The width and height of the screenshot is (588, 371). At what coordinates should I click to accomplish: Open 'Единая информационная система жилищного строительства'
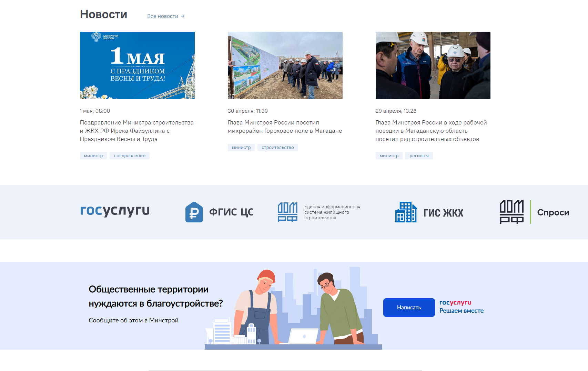(x=332, y=212)
